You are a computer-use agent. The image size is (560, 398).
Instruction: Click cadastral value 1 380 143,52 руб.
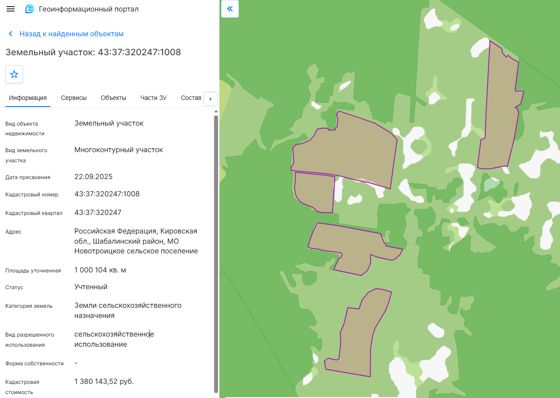[104, 381]
